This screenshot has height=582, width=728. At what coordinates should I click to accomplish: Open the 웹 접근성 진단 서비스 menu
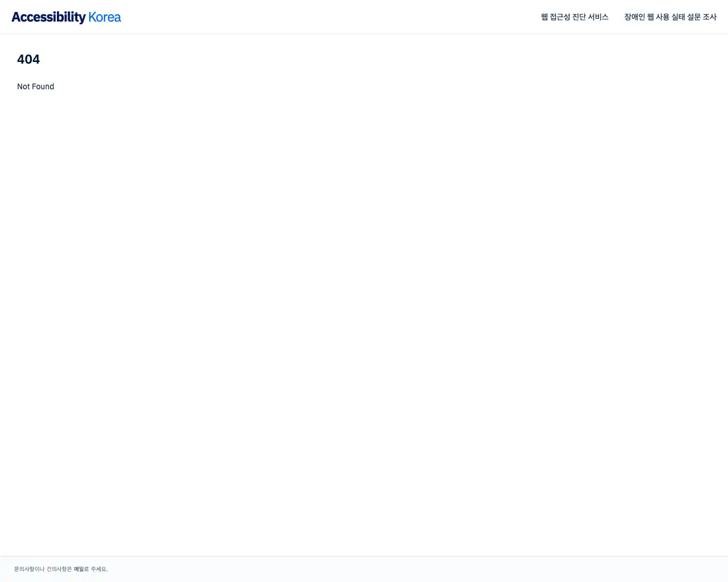[574, 17]
